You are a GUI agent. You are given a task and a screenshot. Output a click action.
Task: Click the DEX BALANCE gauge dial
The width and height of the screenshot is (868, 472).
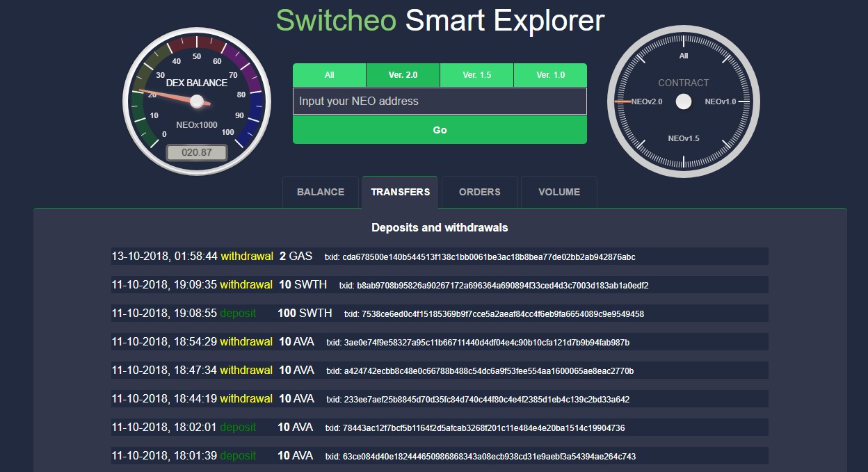(x=196, y=101)
